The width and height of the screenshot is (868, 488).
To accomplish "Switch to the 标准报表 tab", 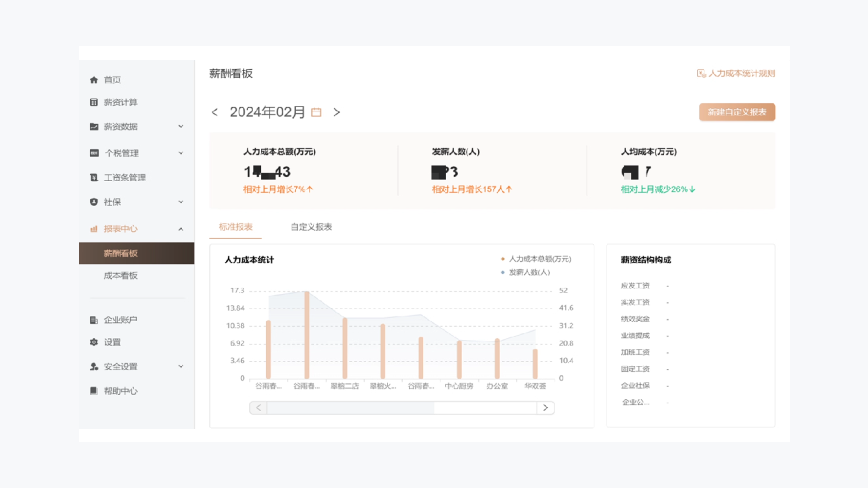I will (x=236, y=227).
